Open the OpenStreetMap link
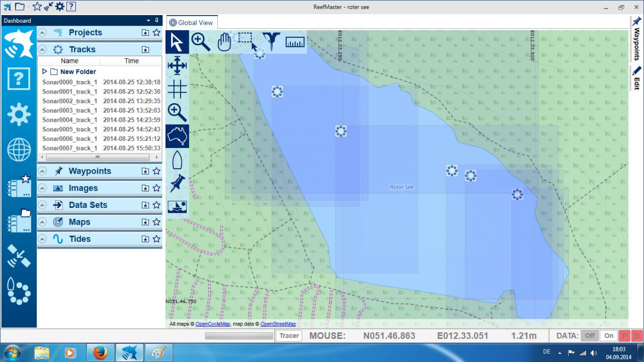This screenshot has width=644, height=362. point(278,324)
